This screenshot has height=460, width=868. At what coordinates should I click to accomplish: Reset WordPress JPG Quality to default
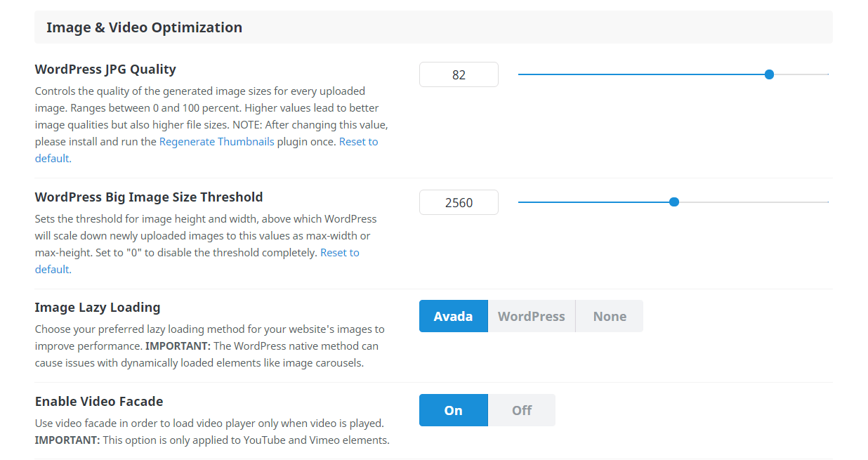(x=358, y=142)
